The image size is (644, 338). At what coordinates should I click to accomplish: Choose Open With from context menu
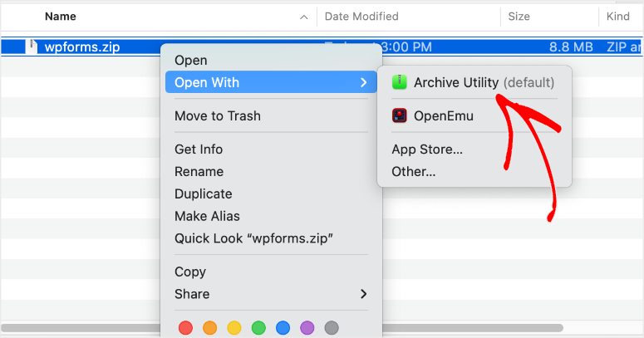pyautogui.click(x=271, y=82)
